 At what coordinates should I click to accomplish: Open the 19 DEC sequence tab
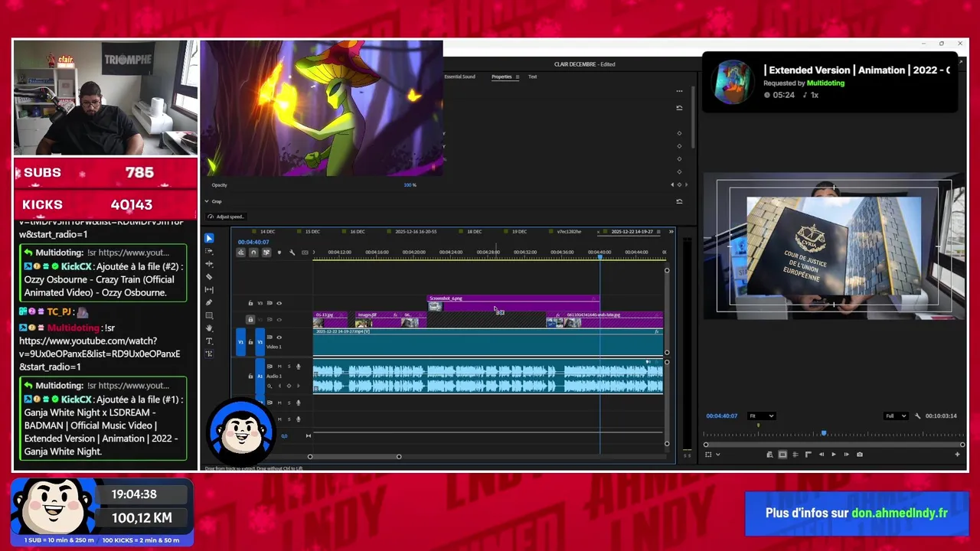click(519, 231)
